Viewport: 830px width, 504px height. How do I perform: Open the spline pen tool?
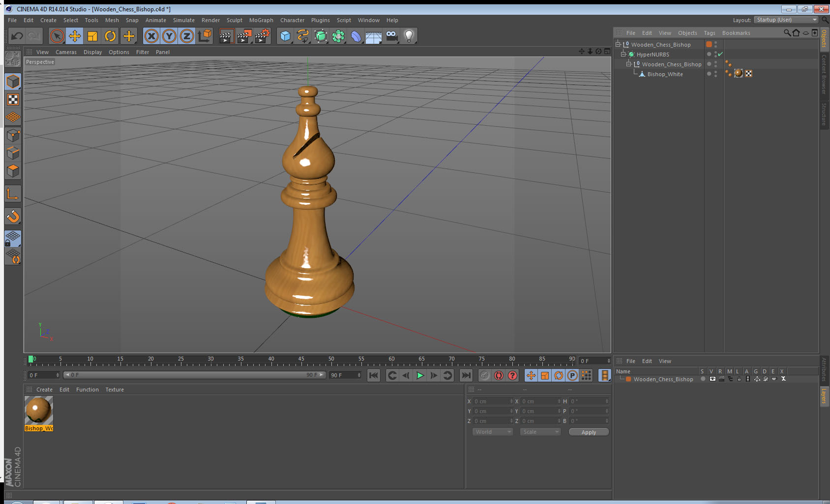303,36
